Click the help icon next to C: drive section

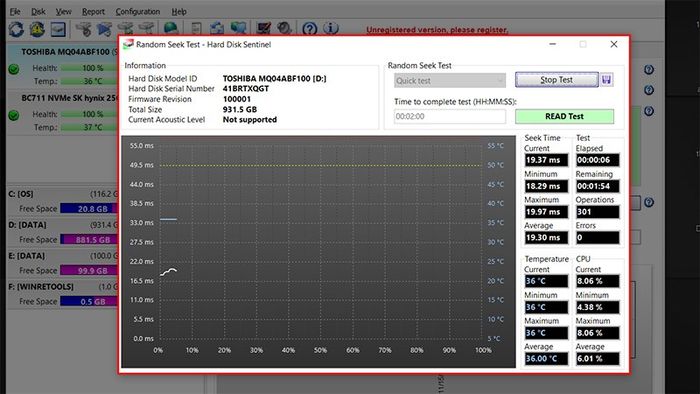649,203
